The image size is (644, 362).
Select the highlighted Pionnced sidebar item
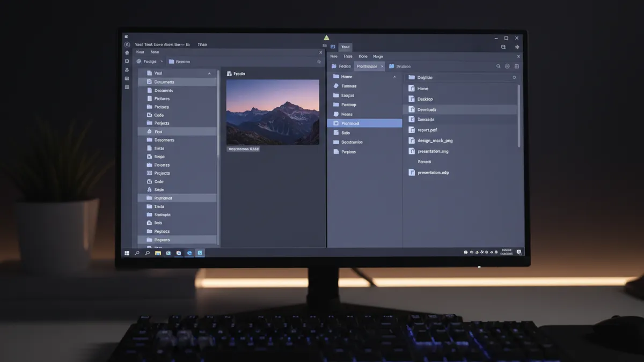click(364, 123)
